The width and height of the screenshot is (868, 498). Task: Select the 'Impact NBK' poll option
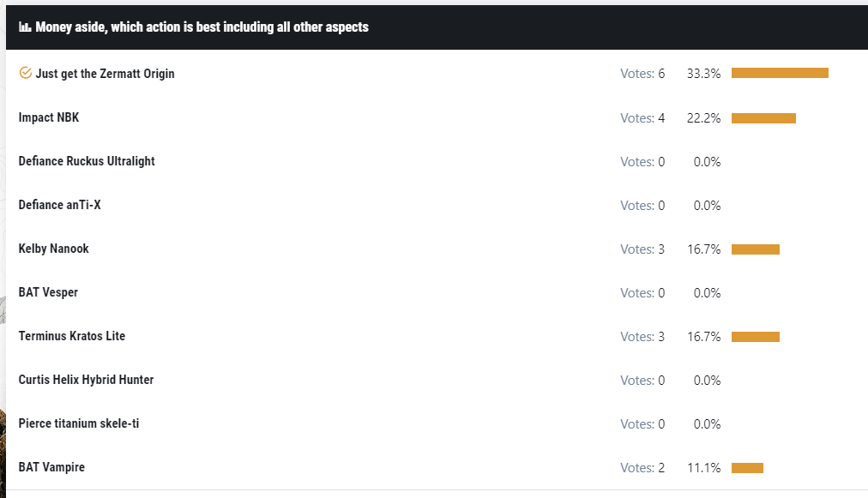49,117
